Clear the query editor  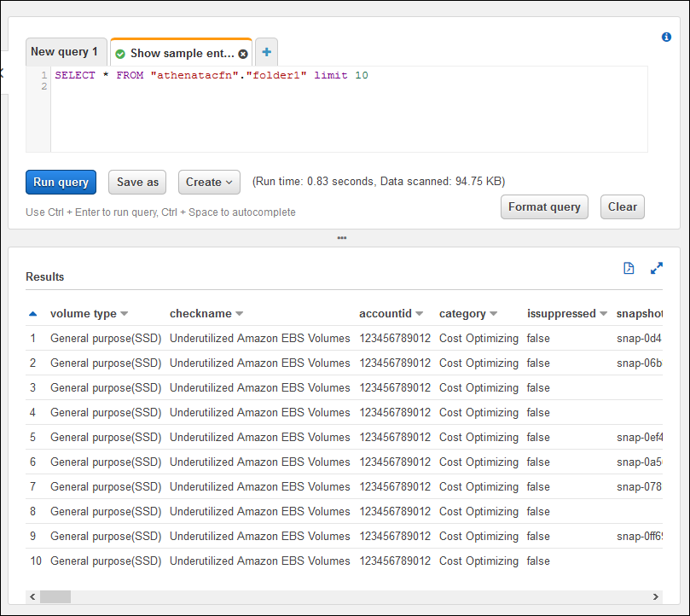coord(622,206)
